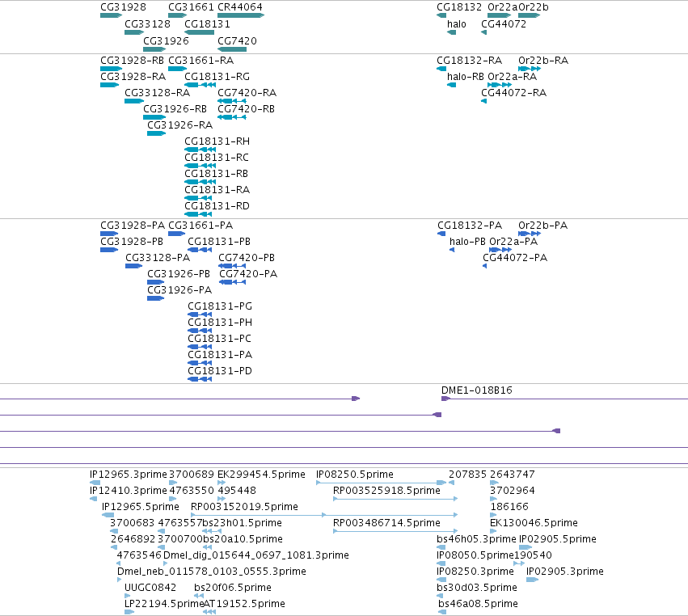
Task: Click the arrow glyph below IP02905.5prime
Action: 525,547
